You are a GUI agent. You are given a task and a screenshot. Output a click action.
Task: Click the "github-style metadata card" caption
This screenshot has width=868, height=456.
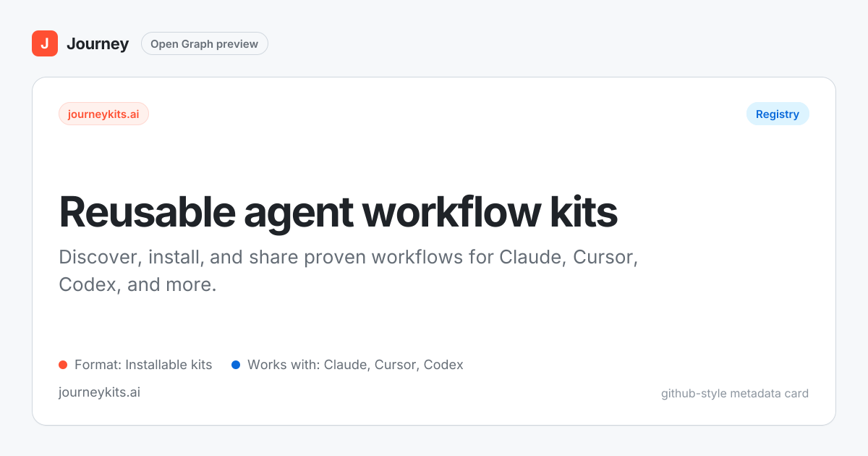click(x=734, y=394)
